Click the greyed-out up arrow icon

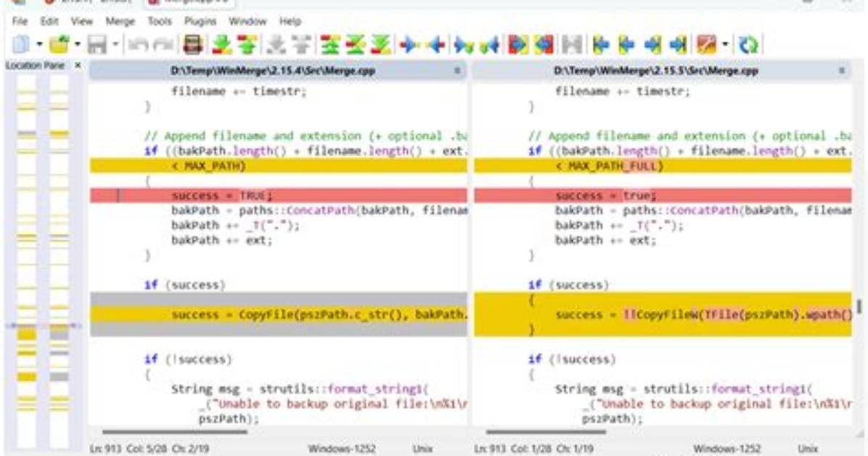pos(301,44)
